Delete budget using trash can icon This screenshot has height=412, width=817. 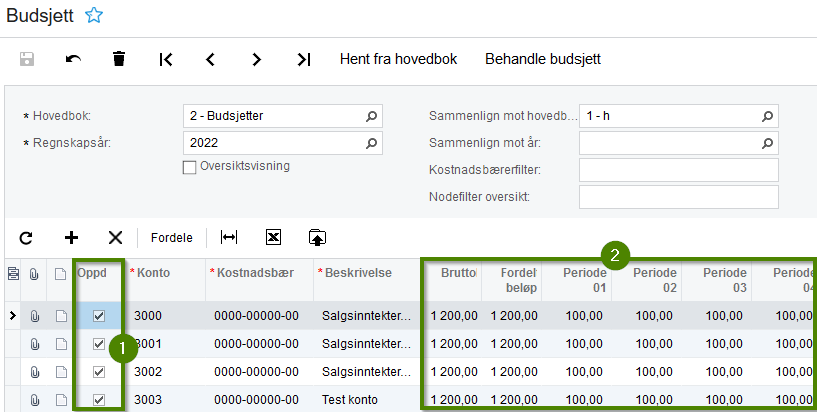point(119,59)
